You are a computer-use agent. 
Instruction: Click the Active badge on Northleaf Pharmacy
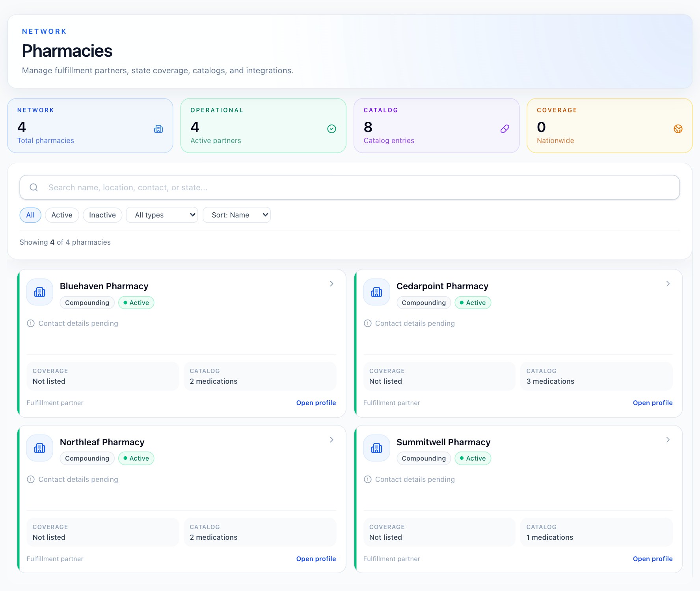[x=136, y=458]
